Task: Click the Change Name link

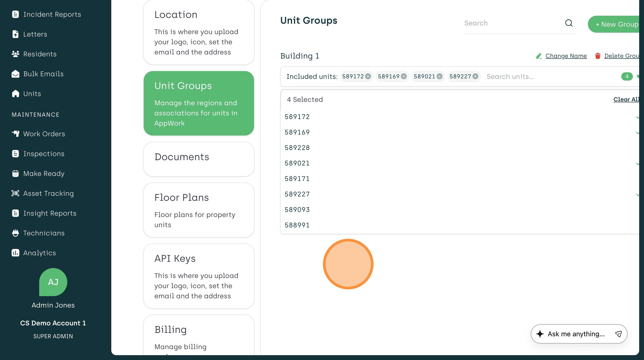Action: coord(566,56)
